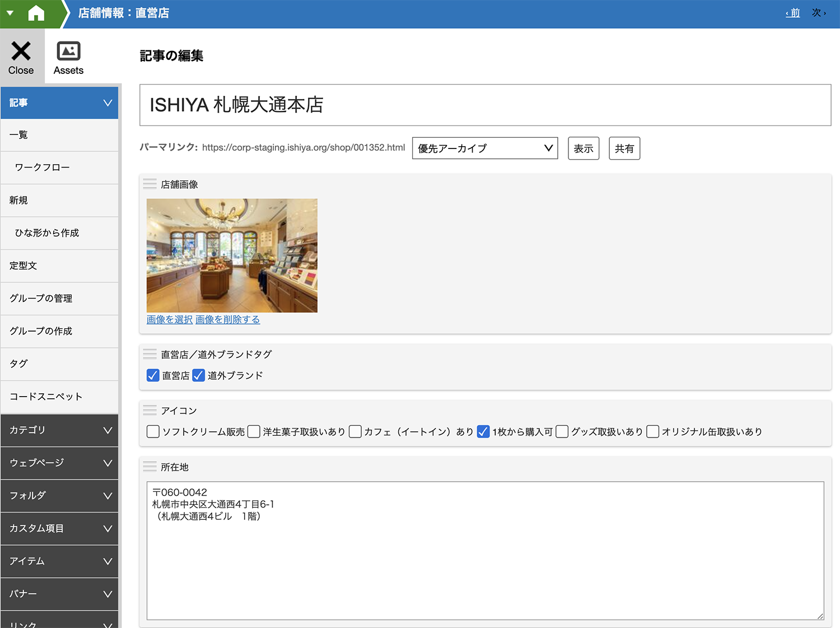
Task: Click the 表示 button
Action: (584, 148)
